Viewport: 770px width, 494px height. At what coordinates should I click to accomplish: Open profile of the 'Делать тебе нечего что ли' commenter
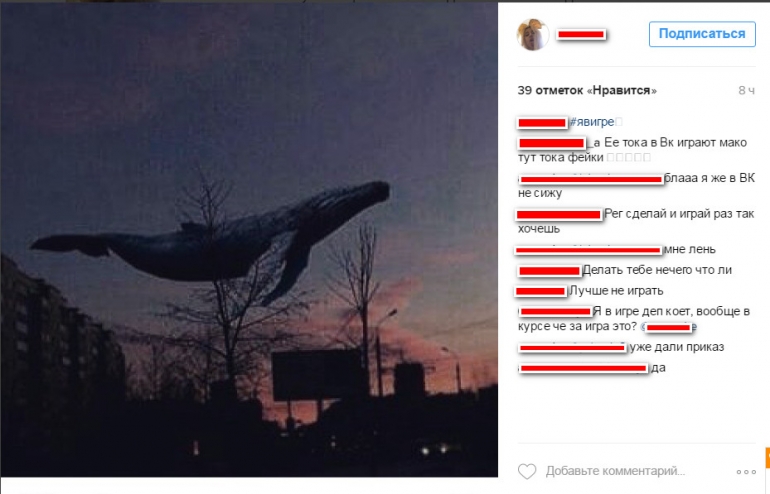click(550, 271)
